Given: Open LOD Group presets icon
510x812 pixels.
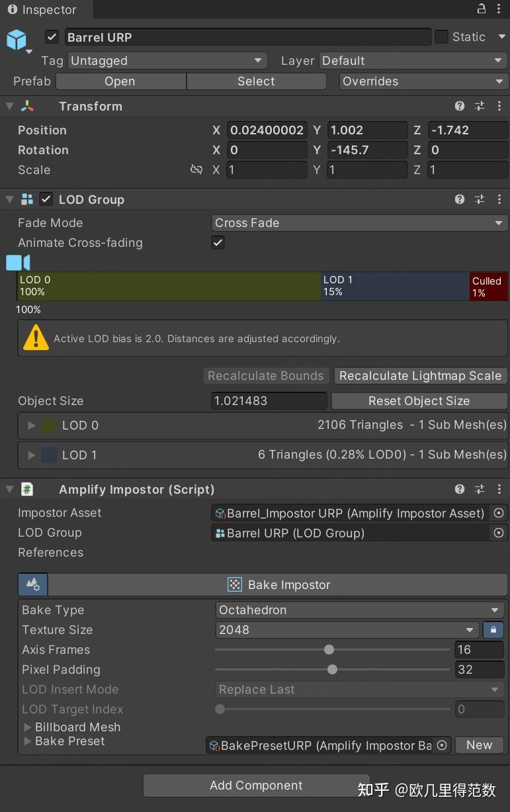Looking at the screenshot, I should coord(480,199).
